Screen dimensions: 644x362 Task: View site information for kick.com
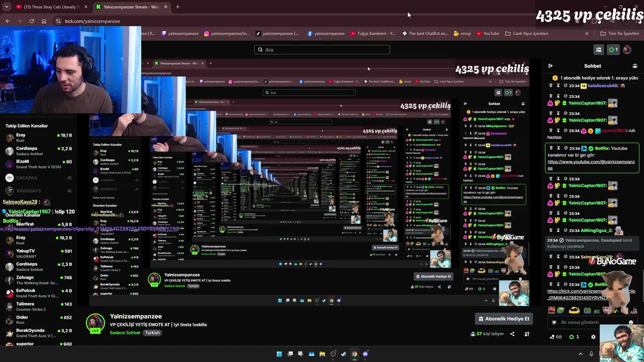(58, 21)
